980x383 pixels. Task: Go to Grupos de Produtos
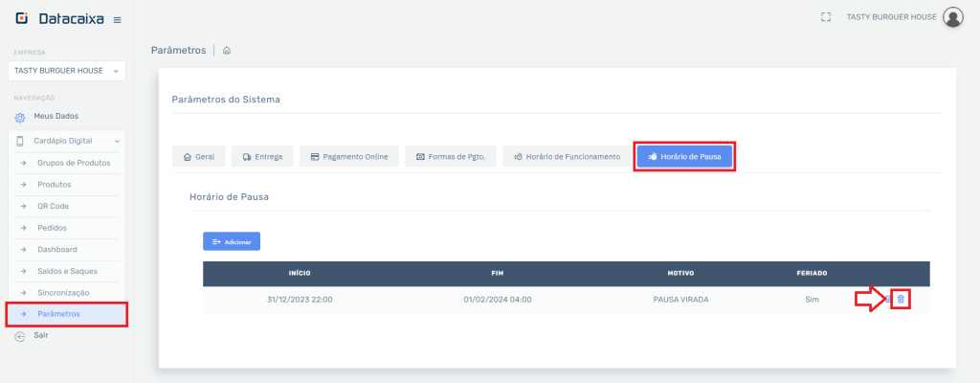tap(74, 163)
